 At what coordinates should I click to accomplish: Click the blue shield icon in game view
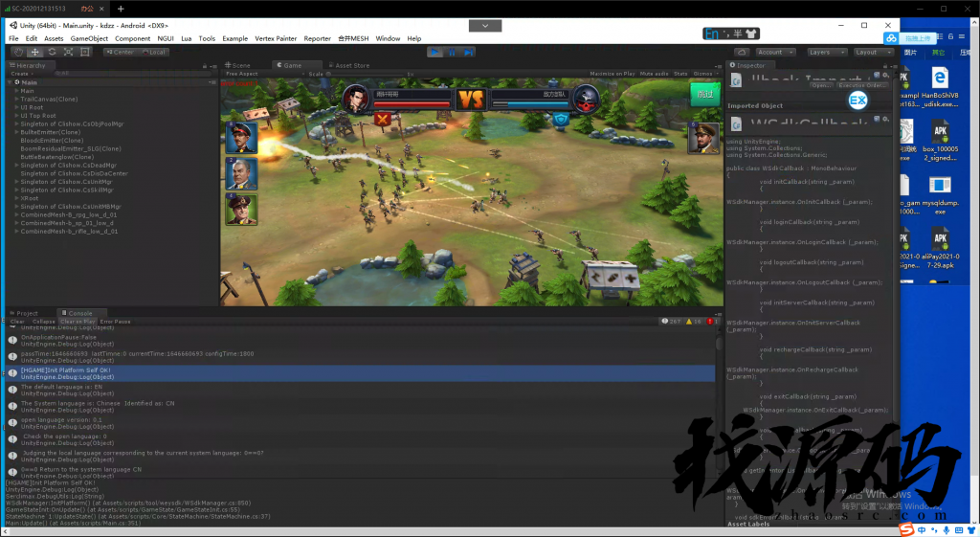tap(561, 119)
